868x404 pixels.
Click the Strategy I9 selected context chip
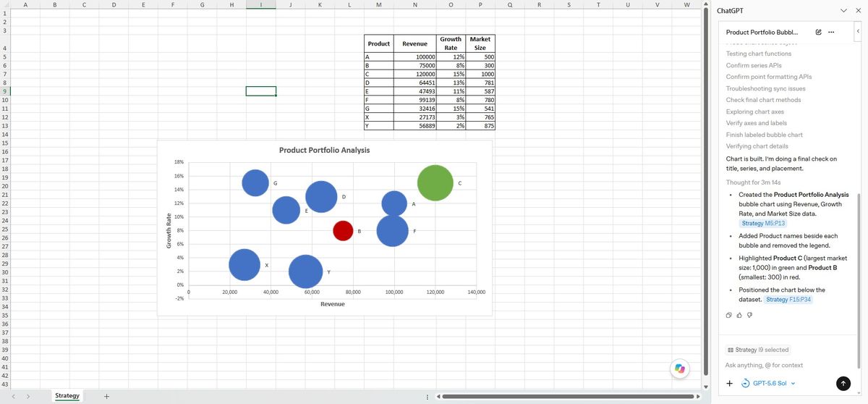[757, 350]
